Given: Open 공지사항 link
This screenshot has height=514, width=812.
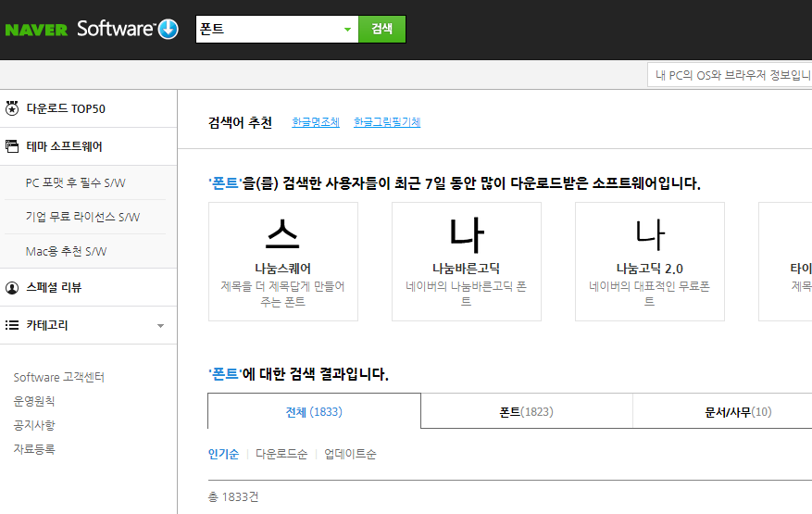Looking at the screenshot, I should click(34, 425).
